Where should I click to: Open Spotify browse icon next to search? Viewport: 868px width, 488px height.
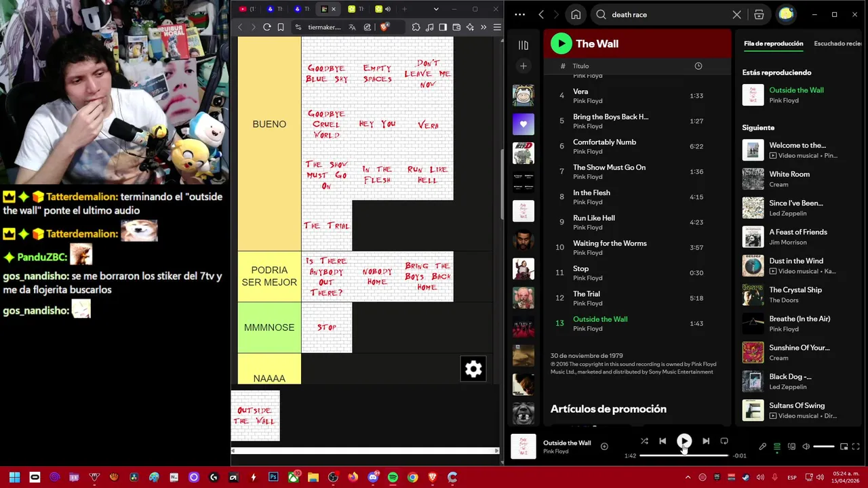(759, 14)
